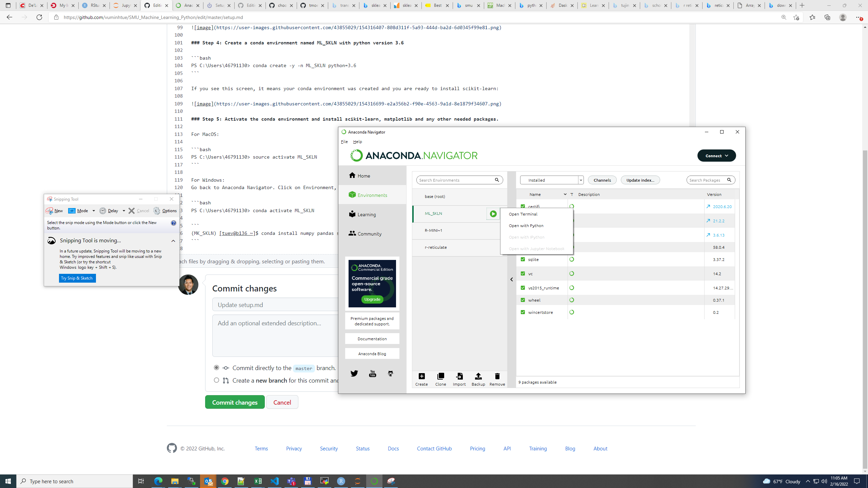The width and height of the screenshot is (868, 488).
Task: Click Update setup.md commit message field
Action: click(x=275, y=305)
